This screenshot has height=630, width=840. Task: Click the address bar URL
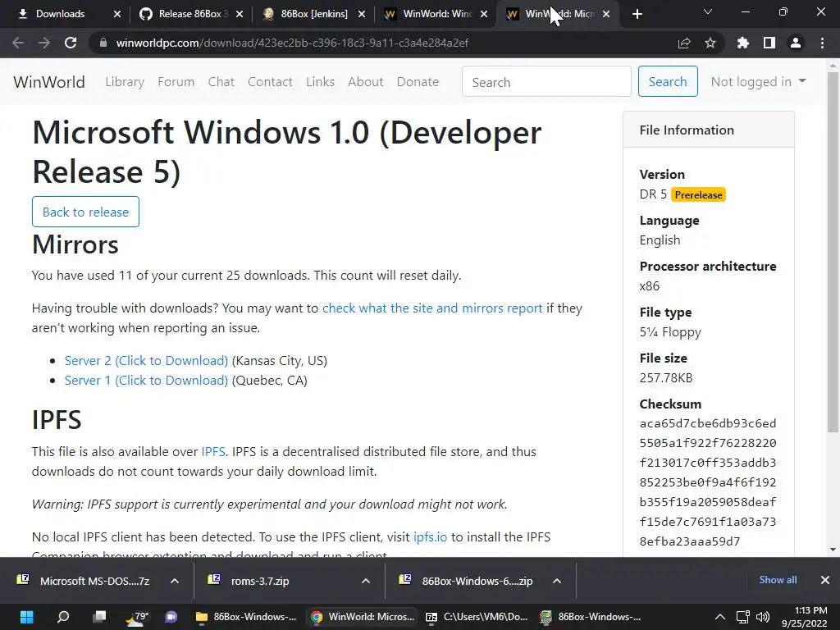292,43
